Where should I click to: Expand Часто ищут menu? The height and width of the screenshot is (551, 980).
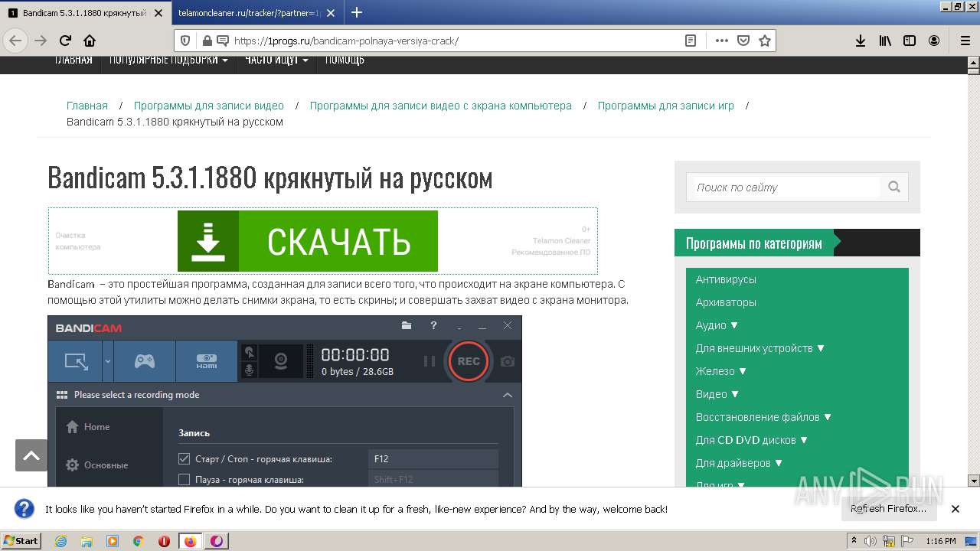pyautogui.click(x=276, y=60)
